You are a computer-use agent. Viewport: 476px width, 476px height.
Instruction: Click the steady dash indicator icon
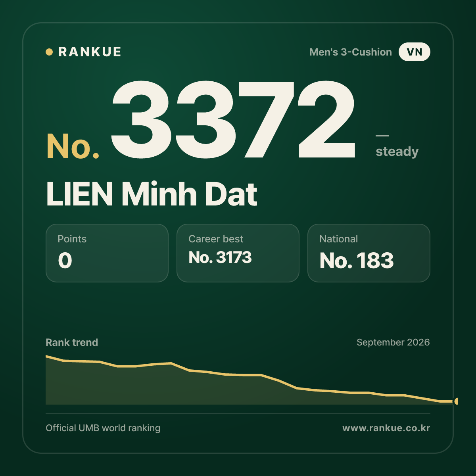[382, 136]
